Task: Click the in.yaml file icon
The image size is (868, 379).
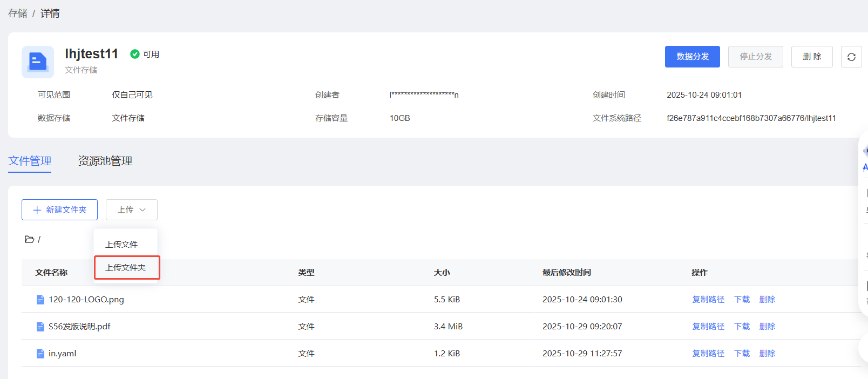Action: (40, 354)
